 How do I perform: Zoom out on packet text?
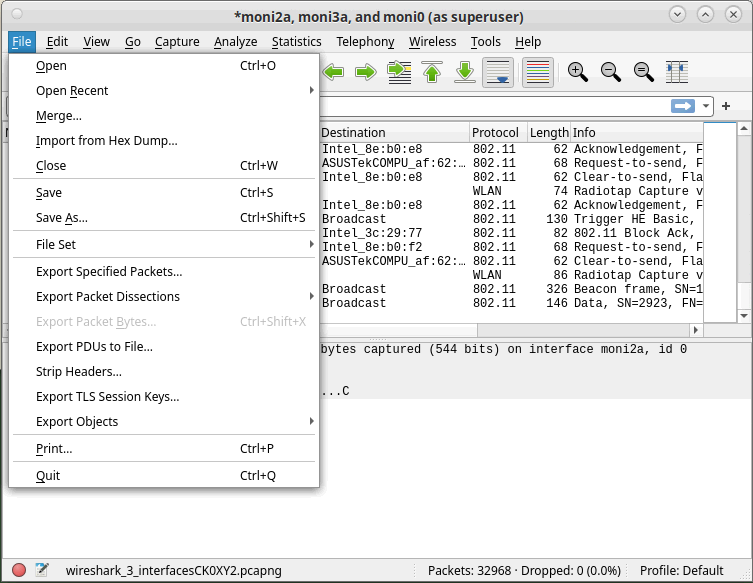[x=611, y=73]
